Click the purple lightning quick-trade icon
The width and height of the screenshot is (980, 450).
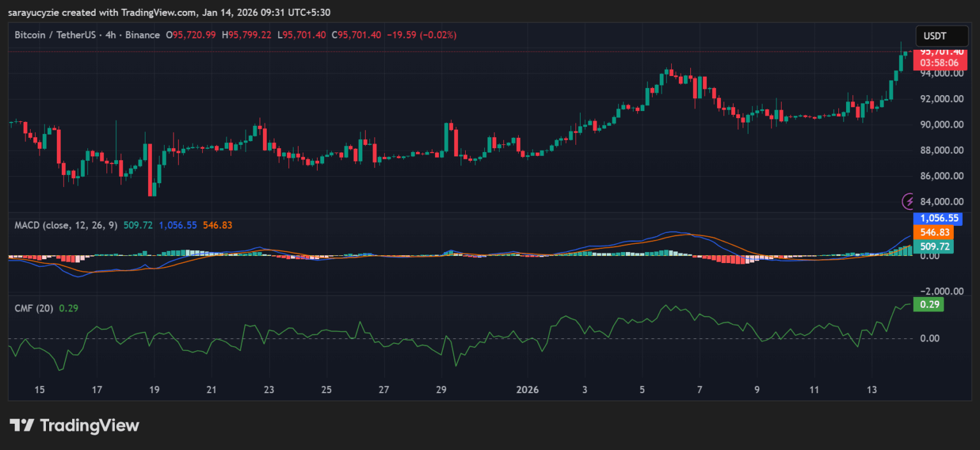click(909, 202)
